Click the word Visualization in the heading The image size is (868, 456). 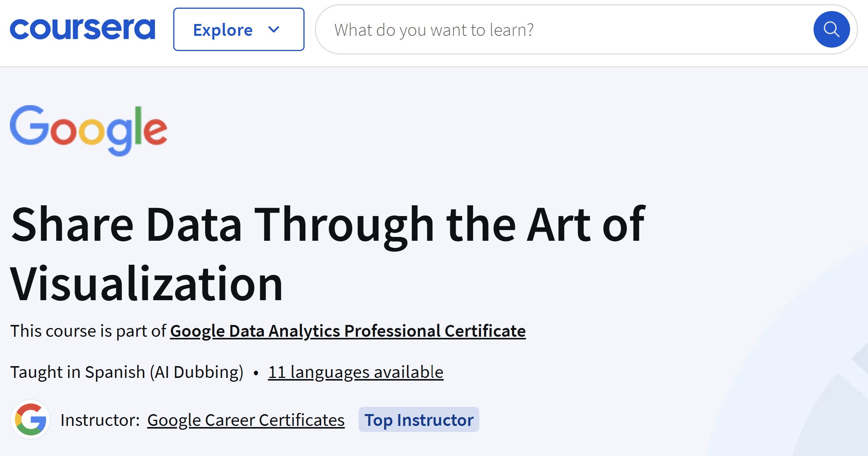click(x=147, y=284)
